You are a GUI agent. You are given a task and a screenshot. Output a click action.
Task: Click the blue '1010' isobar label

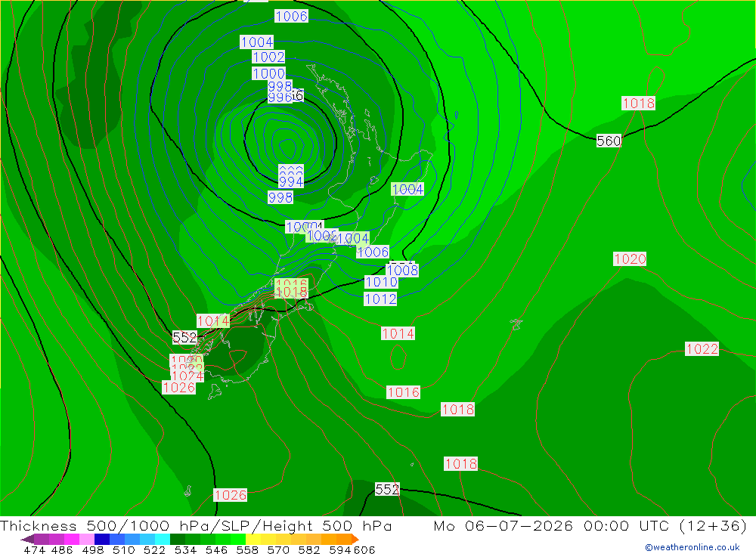coord(381,282)
